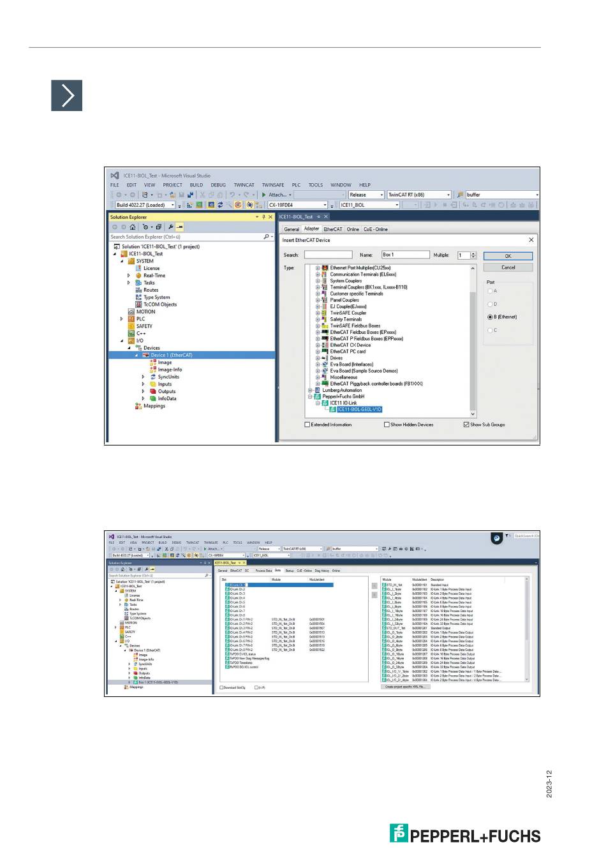
Task: Open TWINSAFE menu in Insert EtherCAT Device window
Action: pyautogui.click(x=273, y=185)
